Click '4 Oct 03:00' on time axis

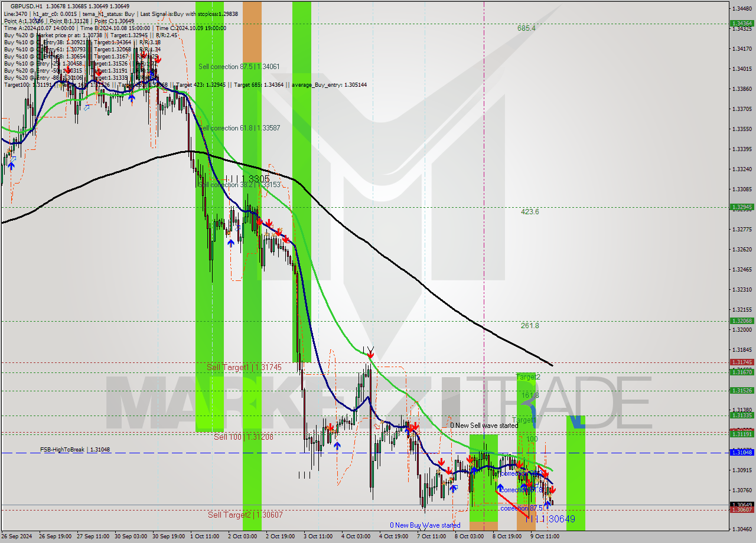[x=357, y=537]
